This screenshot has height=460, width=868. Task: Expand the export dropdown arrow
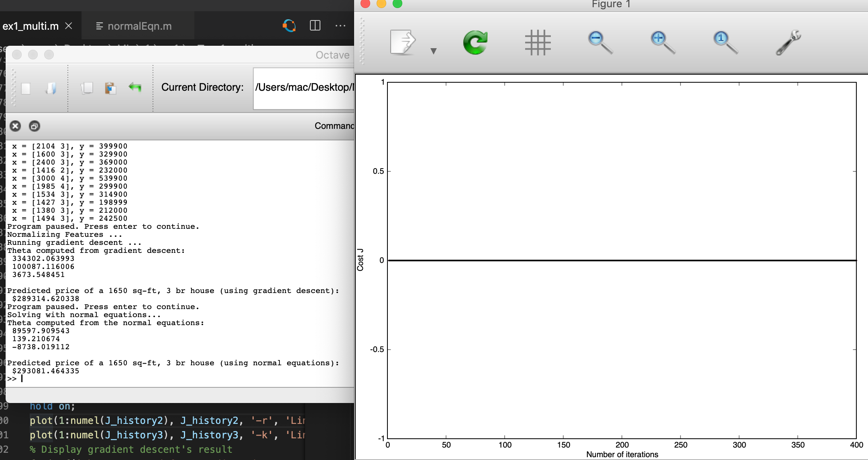coord(433,51)
